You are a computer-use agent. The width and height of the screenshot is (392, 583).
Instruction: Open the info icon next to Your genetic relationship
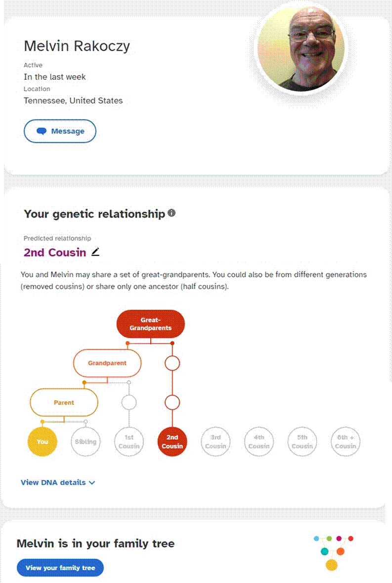click(172, 213)
